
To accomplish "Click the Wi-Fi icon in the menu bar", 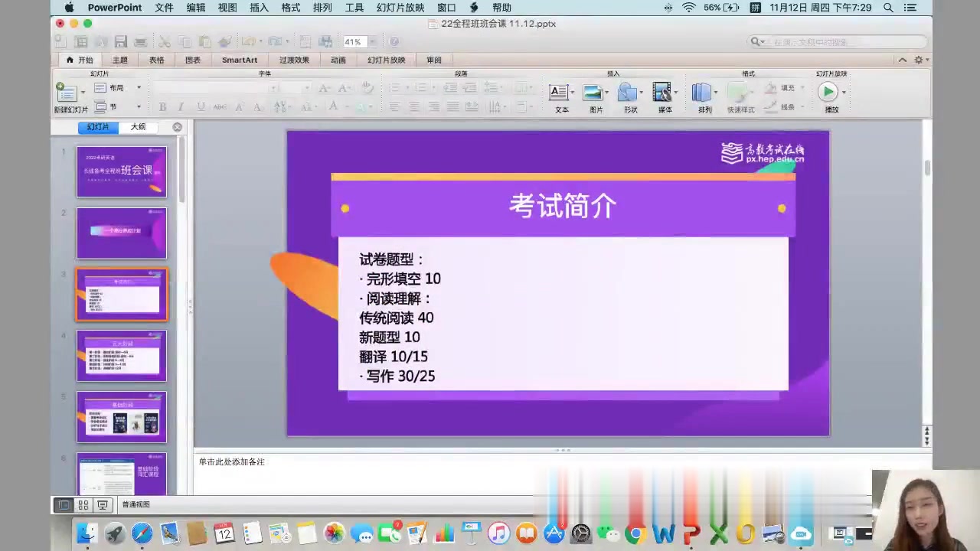I will click(x=689, y=8).
